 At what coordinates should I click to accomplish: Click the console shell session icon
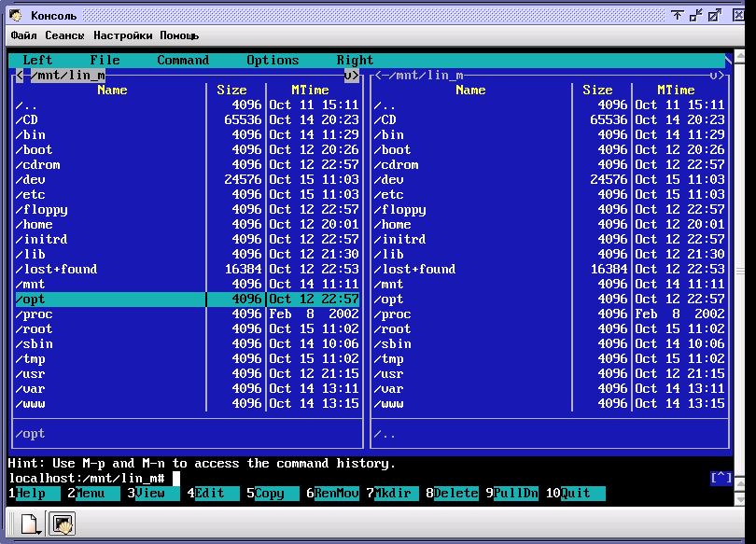(x=63, y=524)
